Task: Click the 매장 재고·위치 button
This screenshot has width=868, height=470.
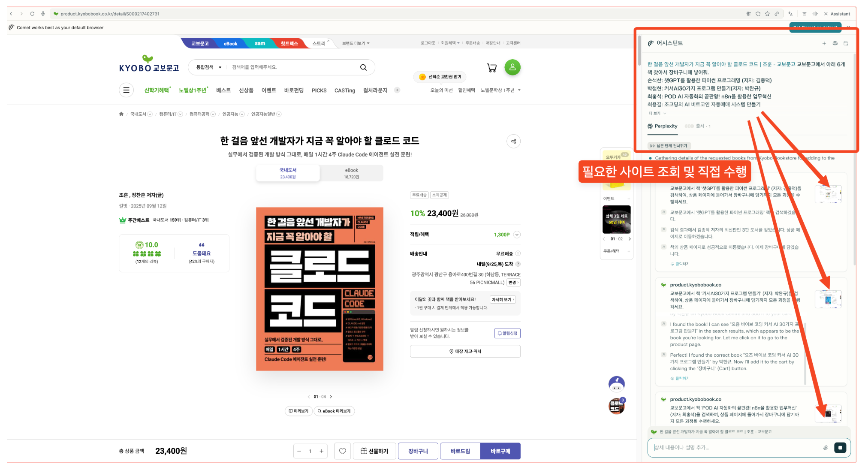Action: click(x=465, y=351)
